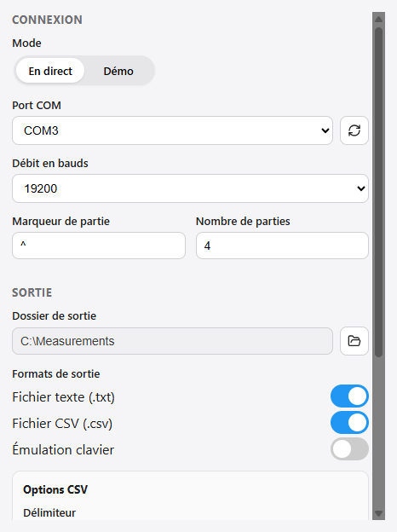Disable Fichier texte (.txt) output

349,396
